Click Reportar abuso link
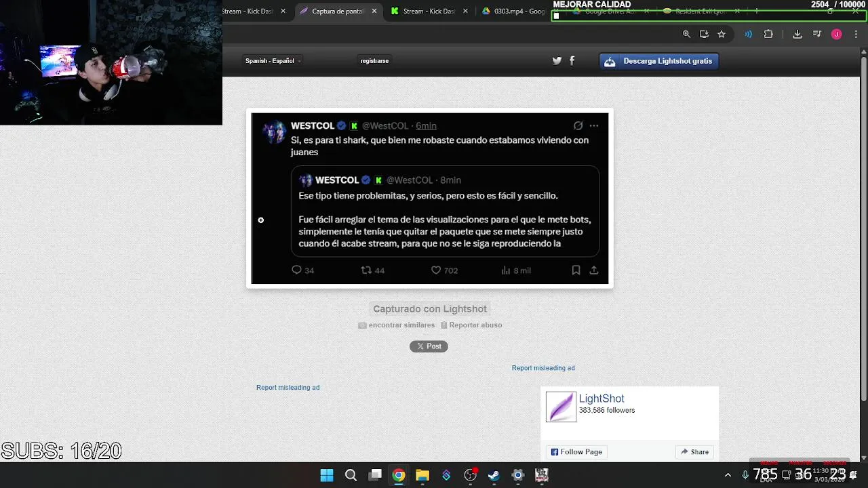Screen dimensions: 868x488 pos(475,325)
